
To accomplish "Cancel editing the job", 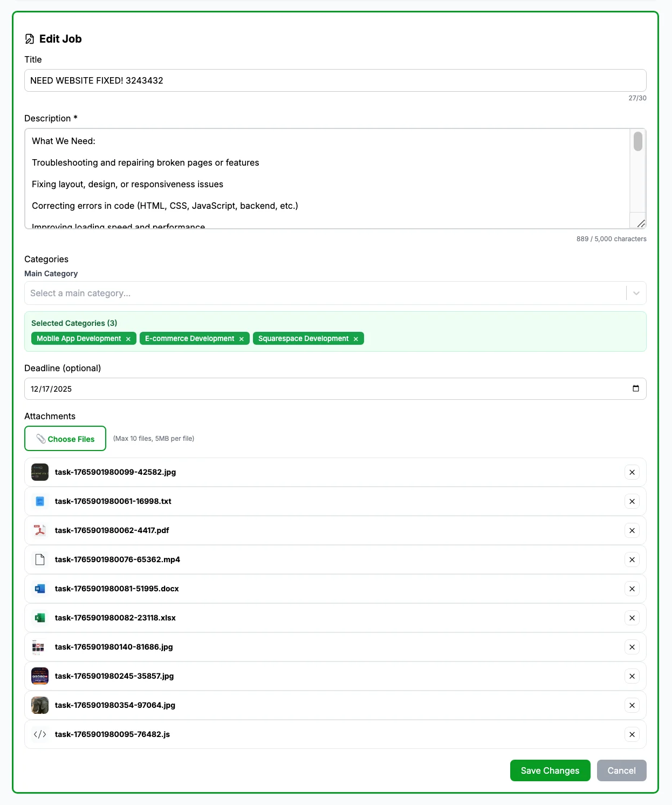I will point(621,770).
